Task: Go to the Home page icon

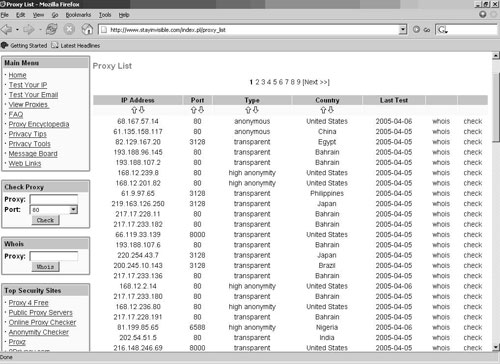Action: [x=87, y=29]
